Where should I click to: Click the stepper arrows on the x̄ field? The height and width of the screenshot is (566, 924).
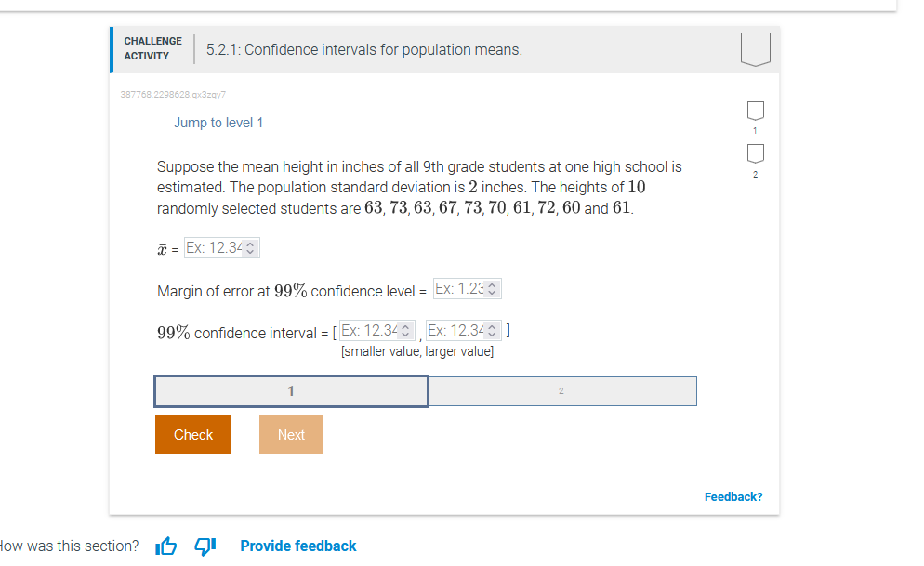point(249,247)
